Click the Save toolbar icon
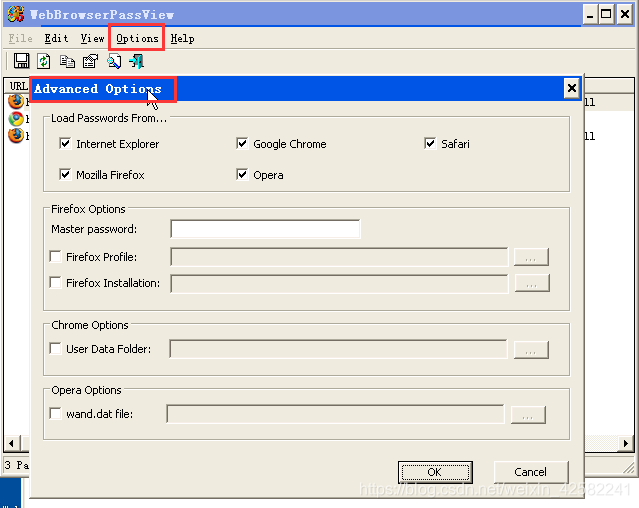This screenshot has height=508, width=639. [x=22, y=61]
